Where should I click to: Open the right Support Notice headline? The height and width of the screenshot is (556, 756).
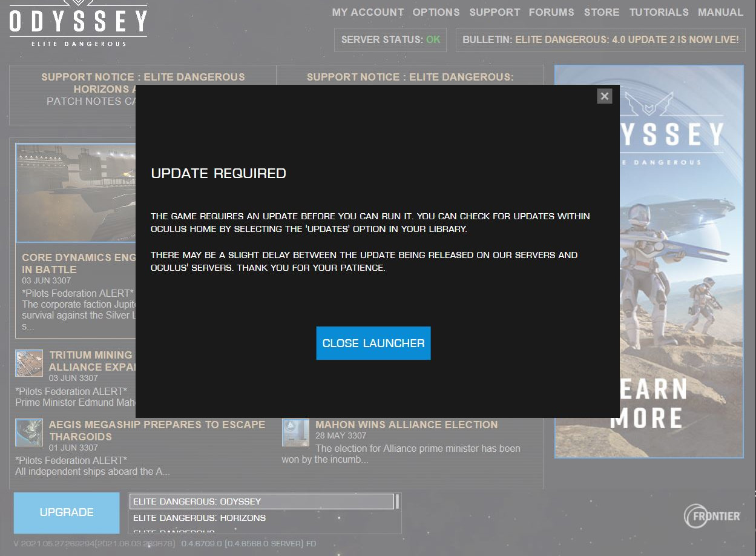[x=410, y=77]
